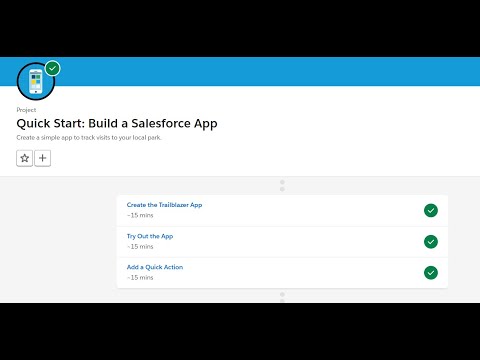This screenshot has height=360, width=480.
Task: Click the Project label text
Action: pyautogui.click(x=26, y=110)
